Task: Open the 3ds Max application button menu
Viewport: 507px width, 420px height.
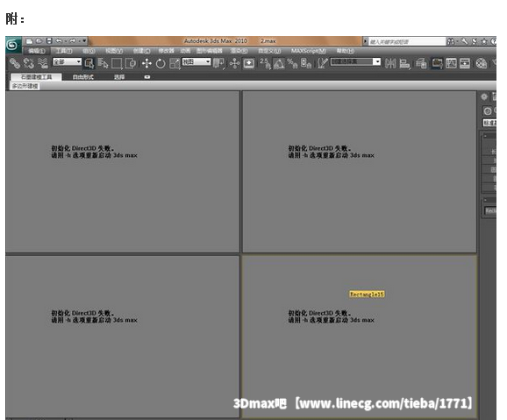Action: pos(12,45)
